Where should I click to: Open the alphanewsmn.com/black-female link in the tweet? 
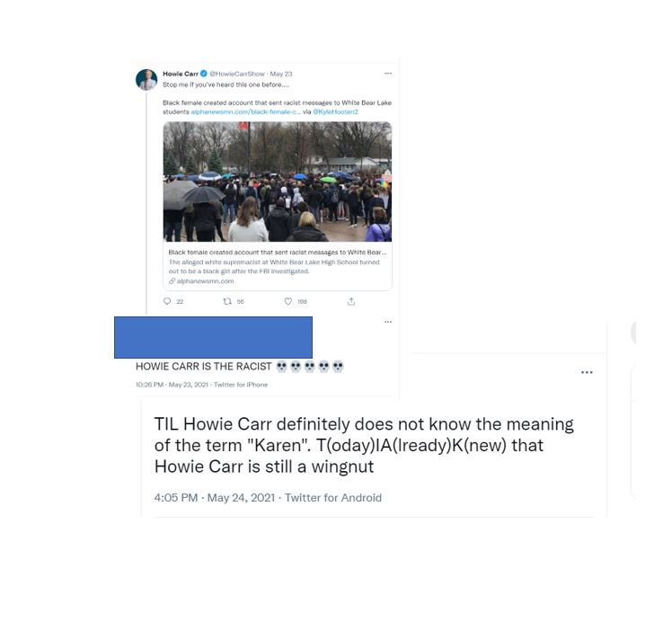click(x=246, y=111)
